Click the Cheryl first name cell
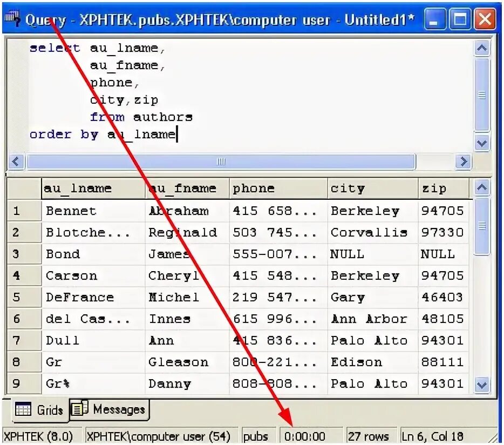504x445 pixels. (x=187, y=276)
